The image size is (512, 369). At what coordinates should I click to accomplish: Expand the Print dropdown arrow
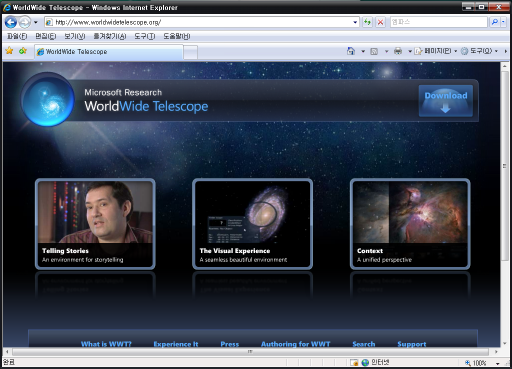[x=410, y=51]
